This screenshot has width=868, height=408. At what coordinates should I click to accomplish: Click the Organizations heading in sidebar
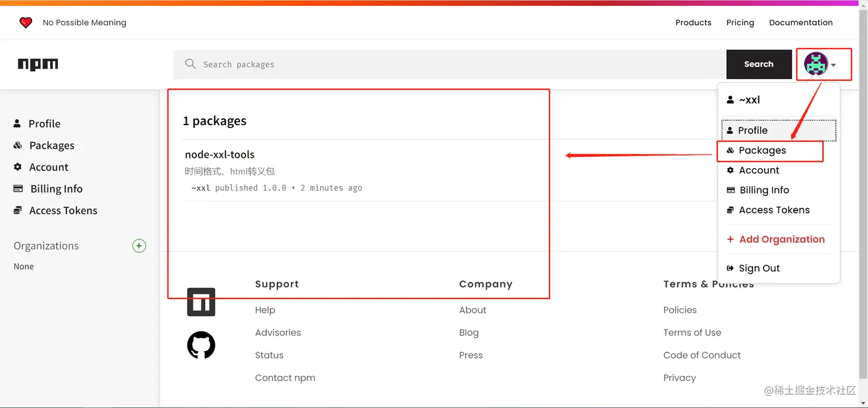pyautogui.click(x=46, y=246)
